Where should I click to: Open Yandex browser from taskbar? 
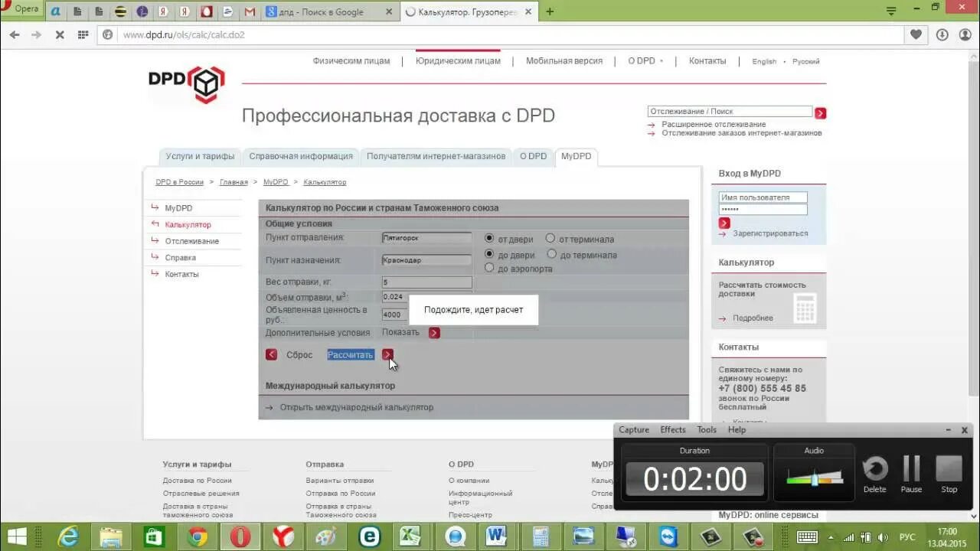(283, 536)
